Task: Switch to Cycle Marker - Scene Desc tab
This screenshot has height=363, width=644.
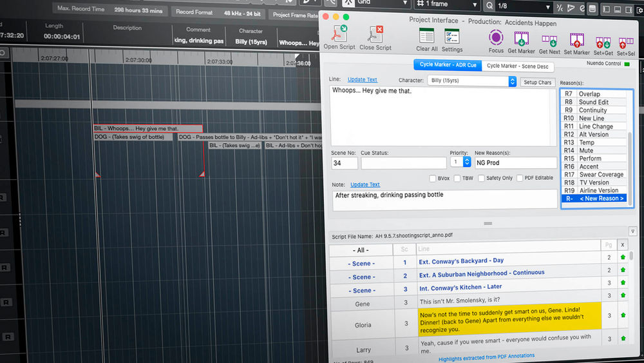Action: tap(517, 66)
